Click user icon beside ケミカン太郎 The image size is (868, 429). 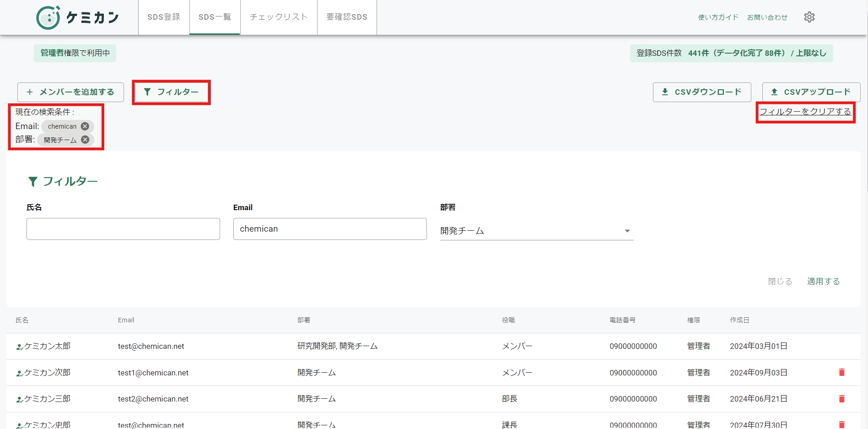pyautogui.click(x=20, y=347)
